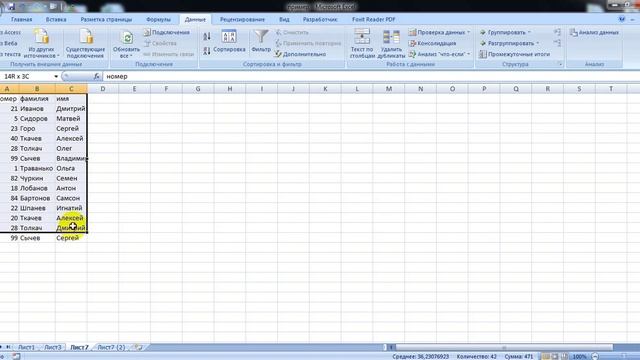Click Из текста (From Text) button
The width and height of the screenshot is (640, 360).
tap(10, 54)
